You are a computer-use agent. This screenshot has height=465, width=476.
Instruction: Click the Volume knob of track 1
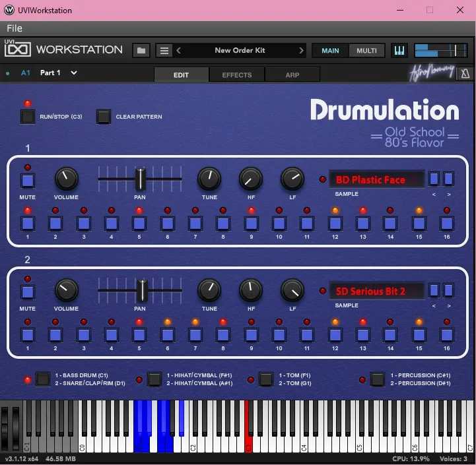pyautogui.click(x=67, y=179)
